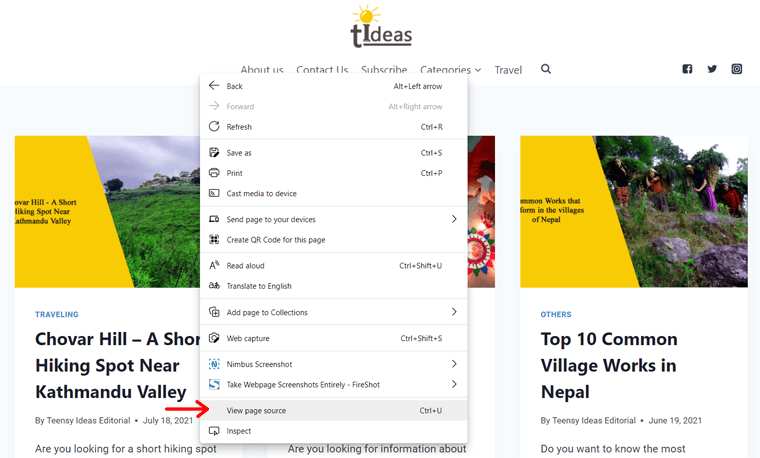Expand Send page to your devices submenu

pos(453,219)
